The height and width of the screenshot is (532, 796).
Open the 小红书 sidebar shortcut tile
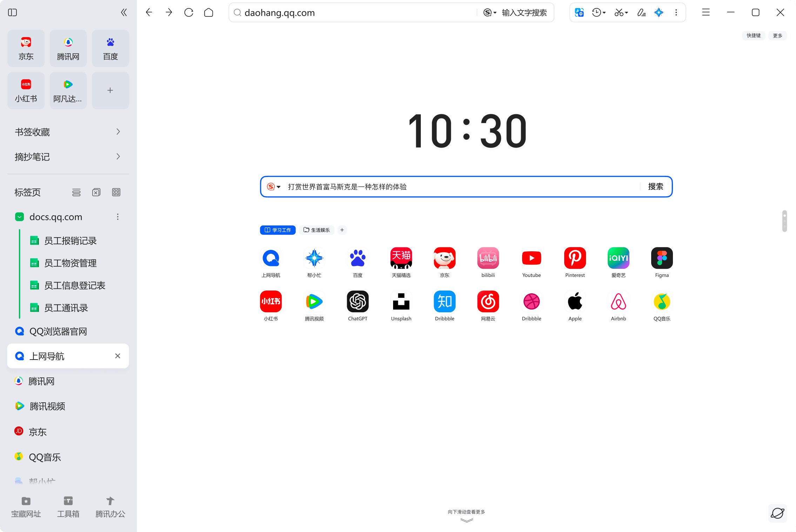click(x=26, y=90)
